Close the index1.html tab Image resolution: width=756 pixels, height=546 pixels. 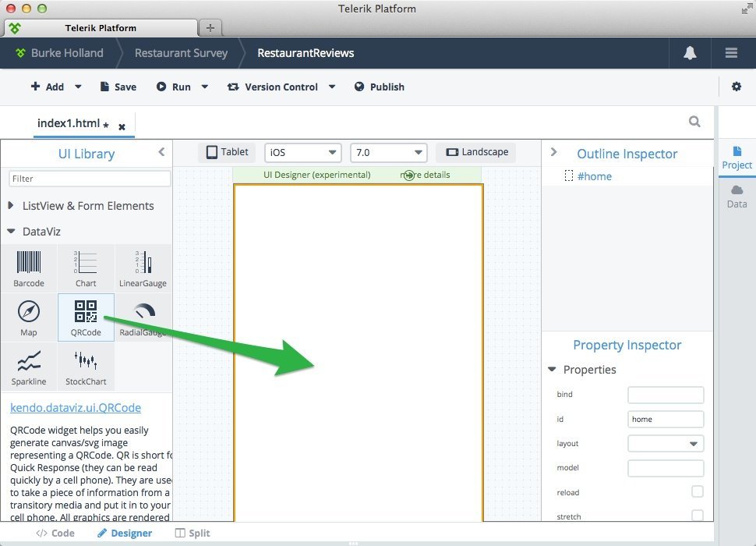[122, 127]
